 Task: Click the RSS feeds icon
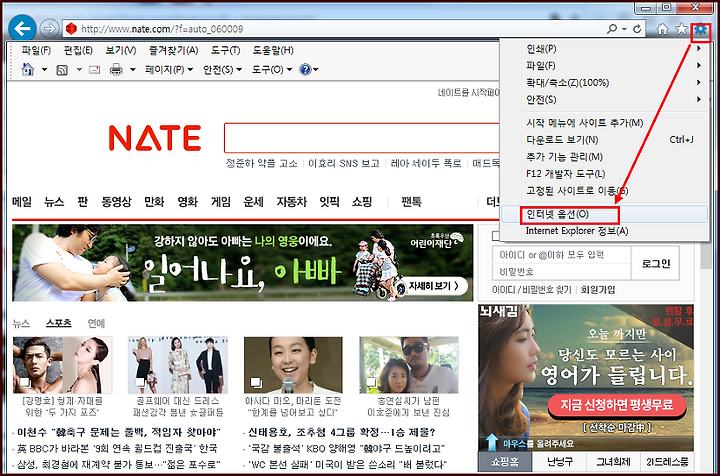(x=62, y=70)
